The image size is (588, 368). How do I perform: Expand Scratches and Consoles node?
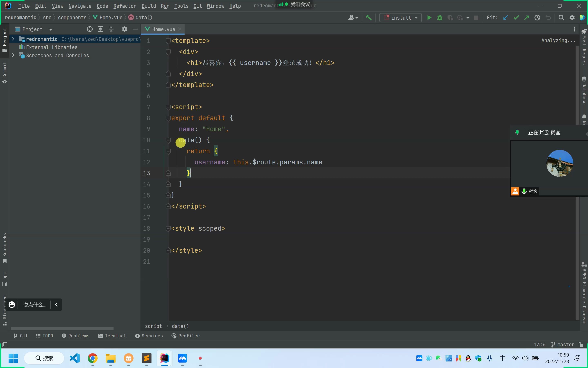click(13, 55)
